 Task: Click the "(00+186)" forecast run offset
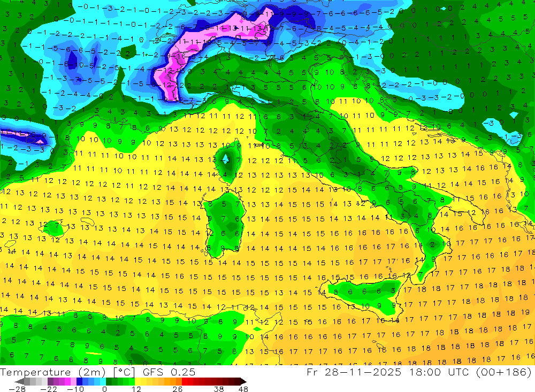505,372
